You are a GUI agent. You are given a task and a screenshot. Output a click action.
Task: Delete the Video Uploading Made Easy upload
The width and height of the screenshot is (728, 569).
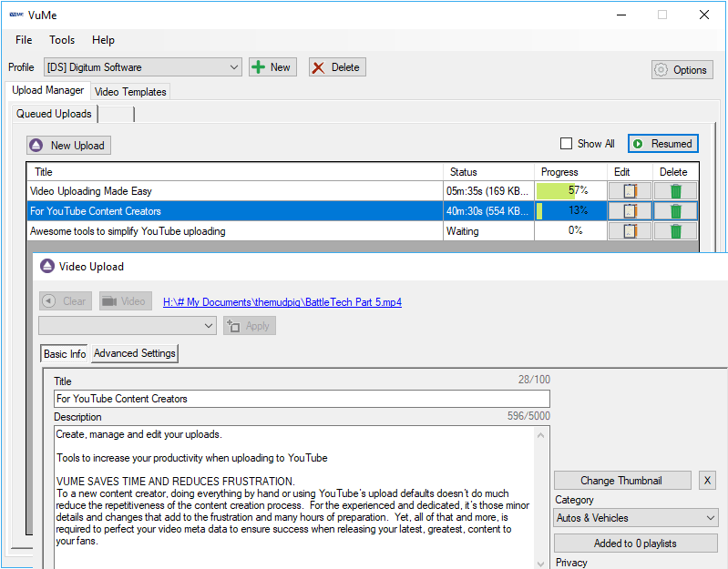(x=675, y=191)
